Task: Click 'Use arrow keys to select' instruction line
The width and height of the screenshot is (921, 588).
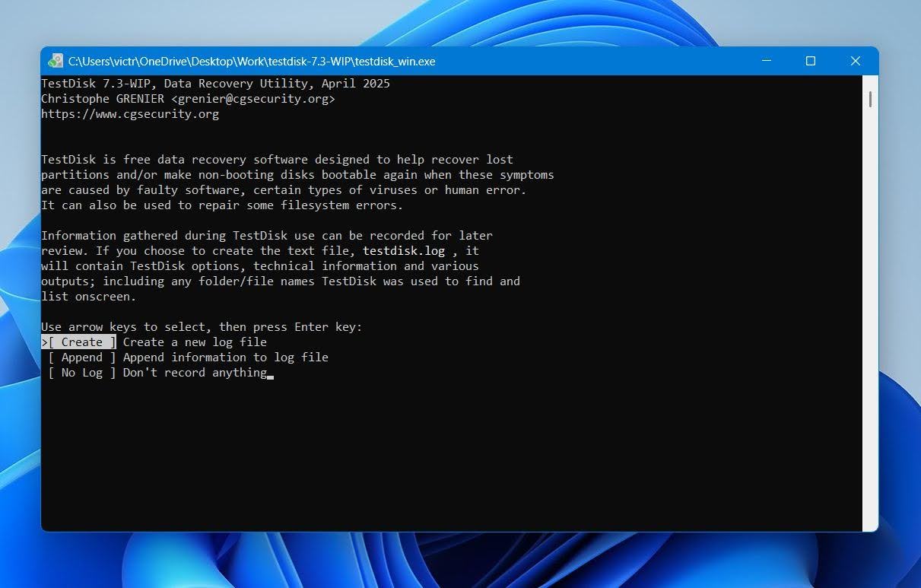Action: [202, 327]
